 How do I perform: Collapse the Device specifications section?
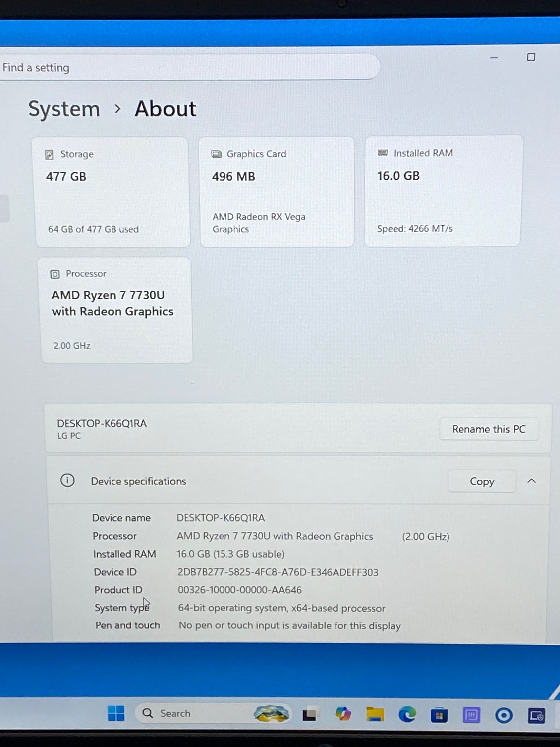click(531, 481)
